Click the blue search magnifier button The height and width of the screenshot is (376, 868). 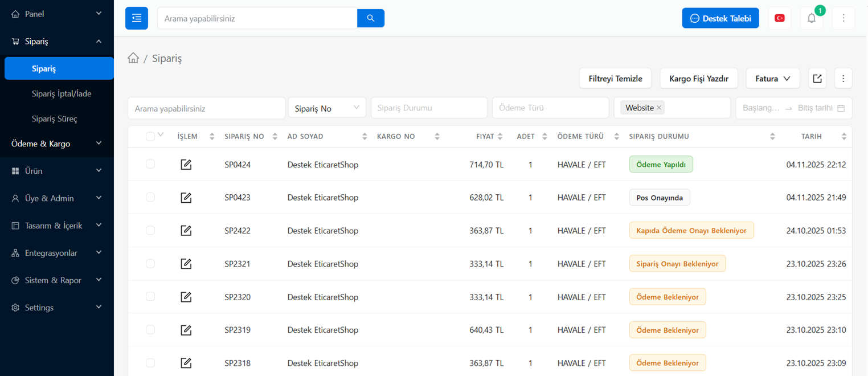[371, 18]
